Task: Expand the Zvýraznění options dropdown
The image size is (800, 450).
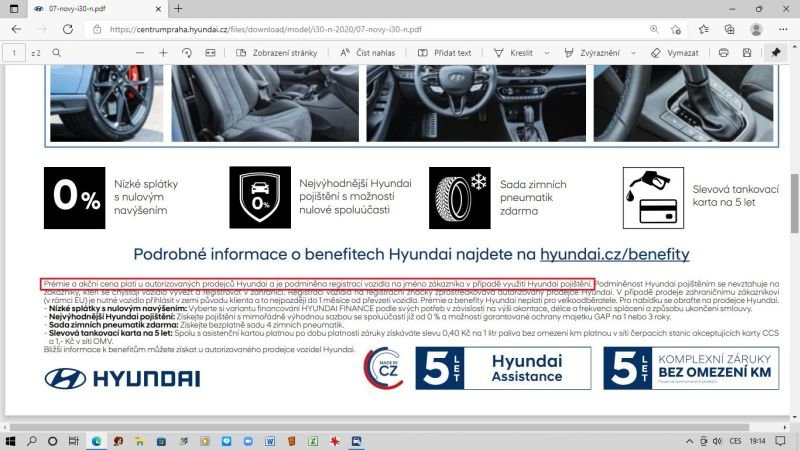Action: [633, 53]
